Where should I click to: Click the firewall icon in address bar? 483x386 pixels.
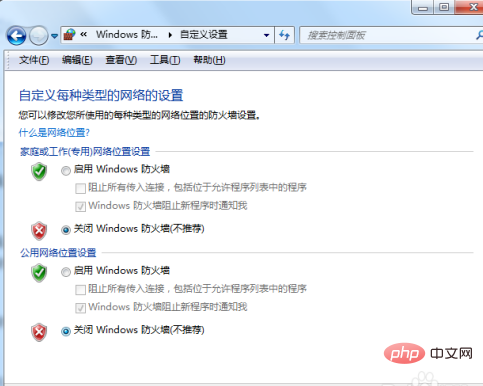tap(69, 35)
